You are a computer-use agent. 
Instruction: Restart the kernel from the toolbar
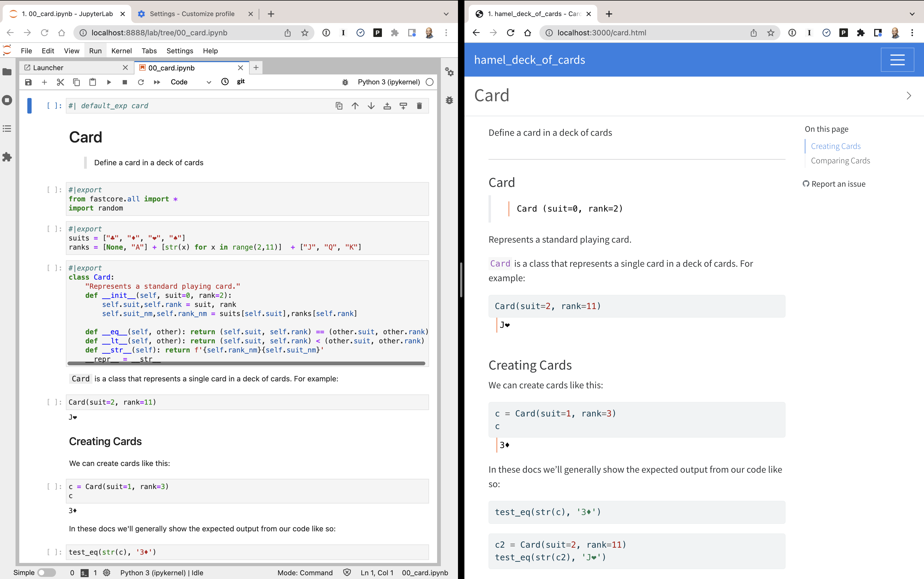pos(141,82)
